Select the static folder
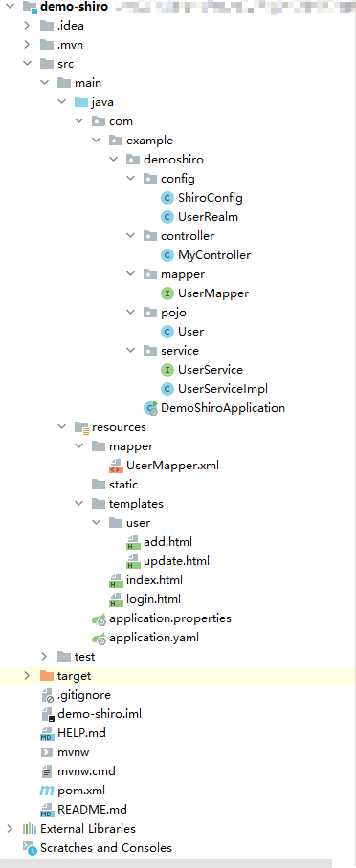Screen dimensions: 356x868 (123, 485)
